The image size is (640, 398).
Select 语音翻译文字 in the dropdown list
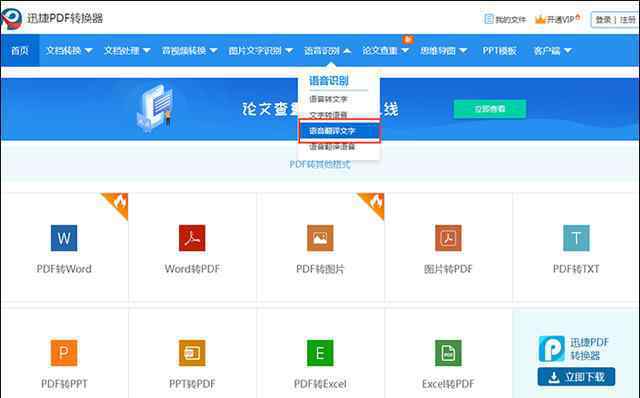tap(340, 131)
